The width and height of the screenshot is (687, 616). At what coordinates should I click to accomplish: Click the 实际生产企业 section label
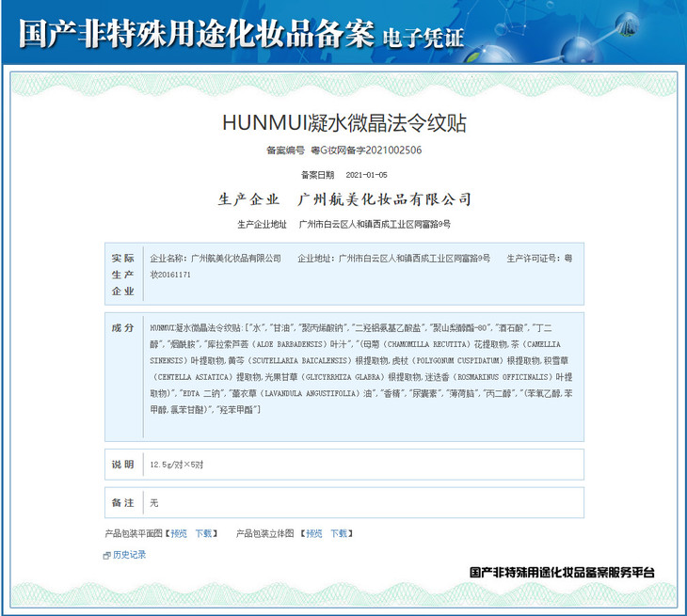122,275
